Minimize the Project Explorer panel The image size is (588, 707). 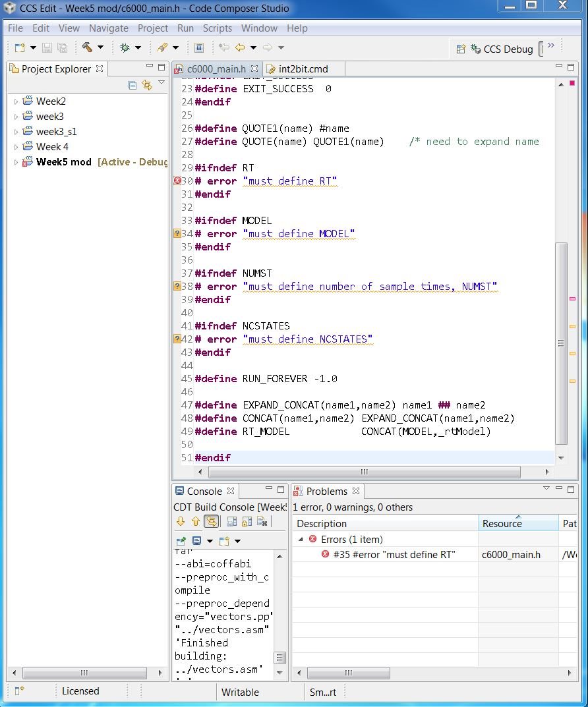coord(149,67)
